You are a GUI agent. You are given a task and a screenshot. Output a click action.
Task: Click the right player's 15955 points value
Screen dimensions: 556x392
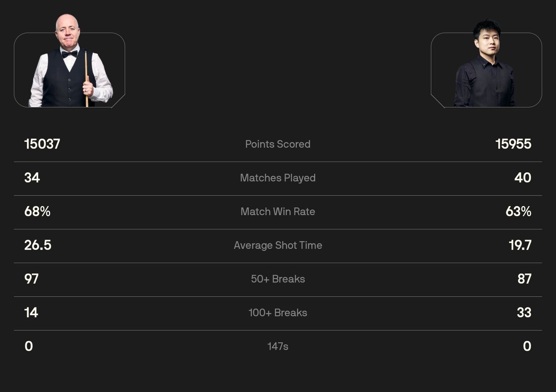click(513, 144)
